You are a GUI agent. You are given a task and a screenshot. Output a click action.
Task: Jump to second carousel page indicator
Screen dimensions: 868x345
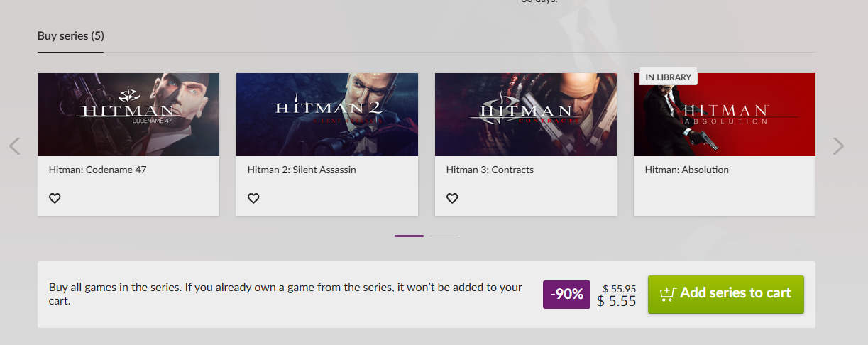tap(444, 236)
